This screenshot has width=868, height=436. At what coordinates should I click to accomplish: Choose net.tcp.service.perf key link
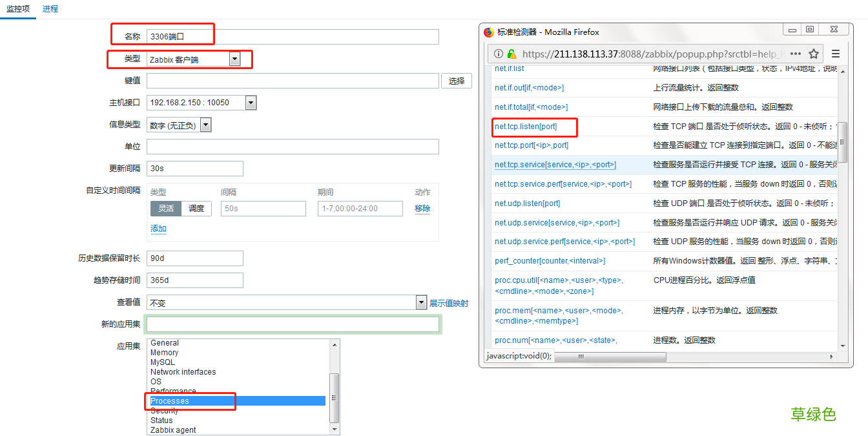[563, 184]
